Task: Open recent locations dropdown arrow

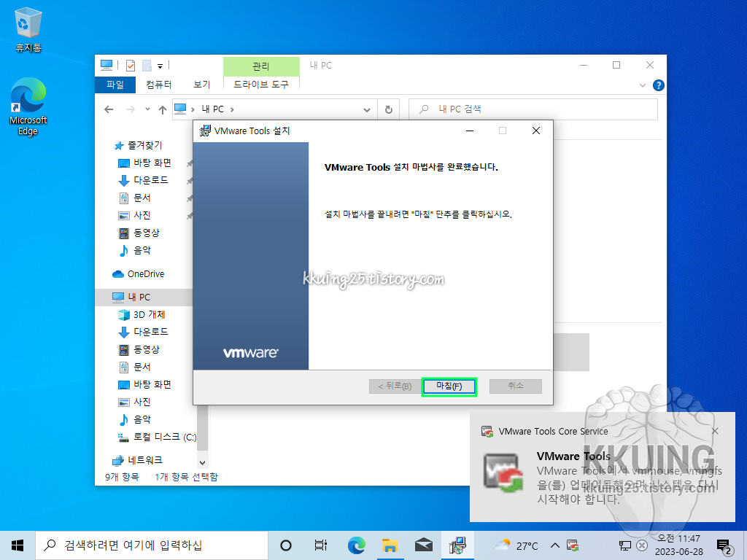Action: (x=147, y=109)
